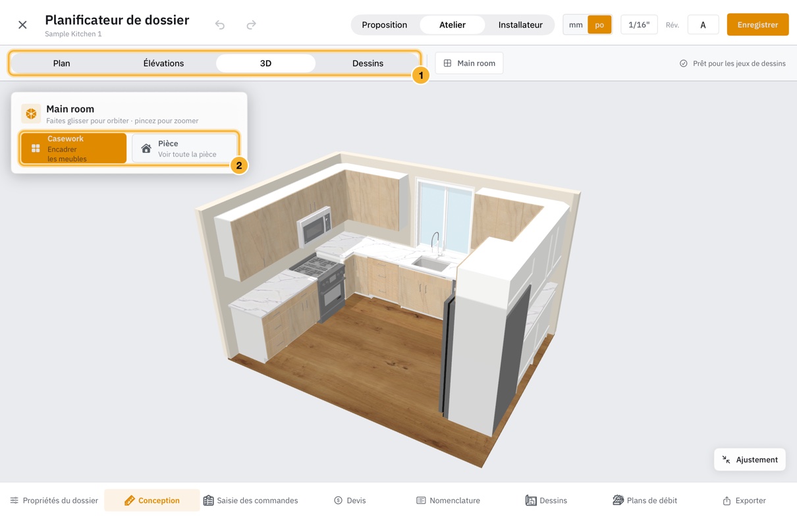
Task: Set units to mm
Action: (576, 25)
